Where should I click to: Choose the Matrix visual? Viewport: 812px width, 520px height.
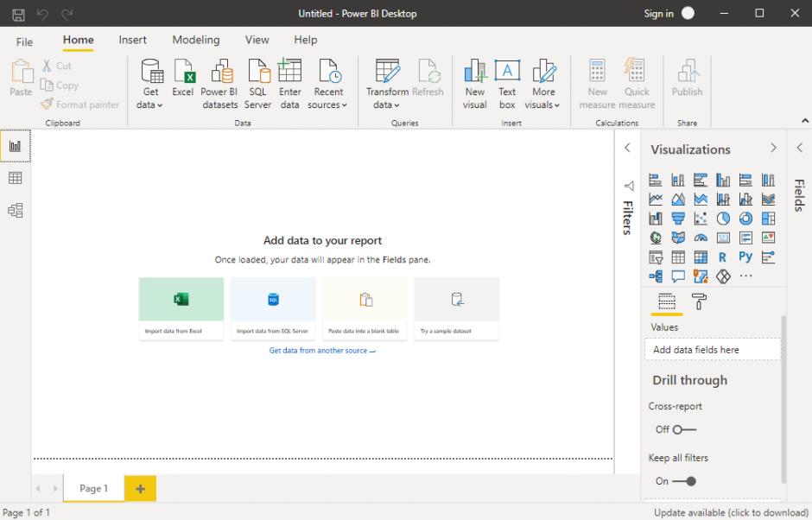pyautogui.click(x=701, y=257)
